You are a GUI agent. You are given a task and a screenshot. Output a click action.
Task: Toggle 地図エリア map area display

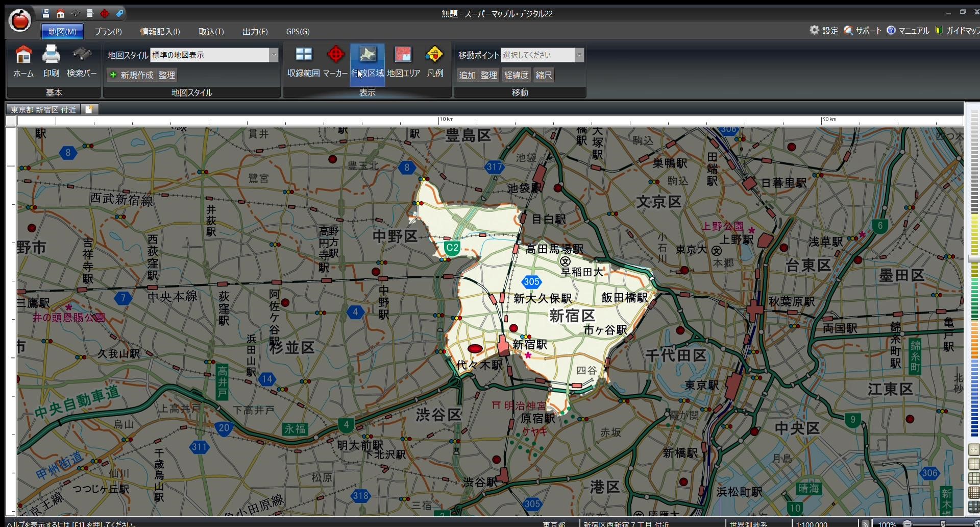click(403, 62)
